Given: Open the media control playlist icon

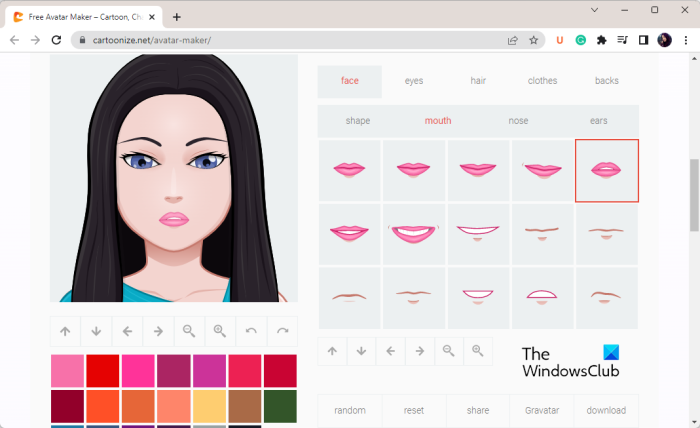Looking at the screenshot, I should pos(622,40).
